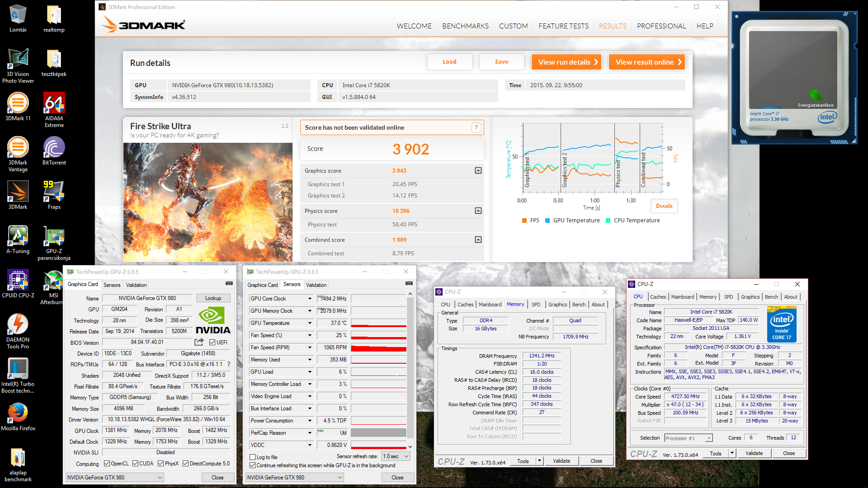Launch AIDA64 Extreme desktop icon
Viewport: 868px width, 488px height.
tap(54, 110)
